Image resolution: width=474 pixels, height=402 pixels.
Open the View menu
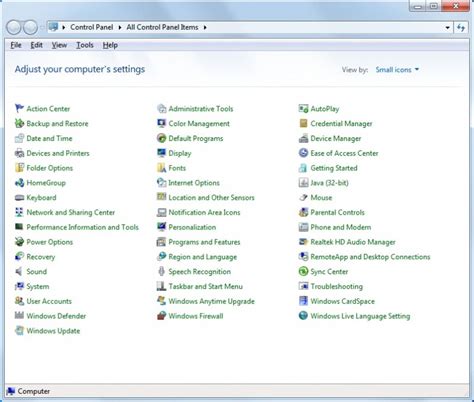pos(59,45)
